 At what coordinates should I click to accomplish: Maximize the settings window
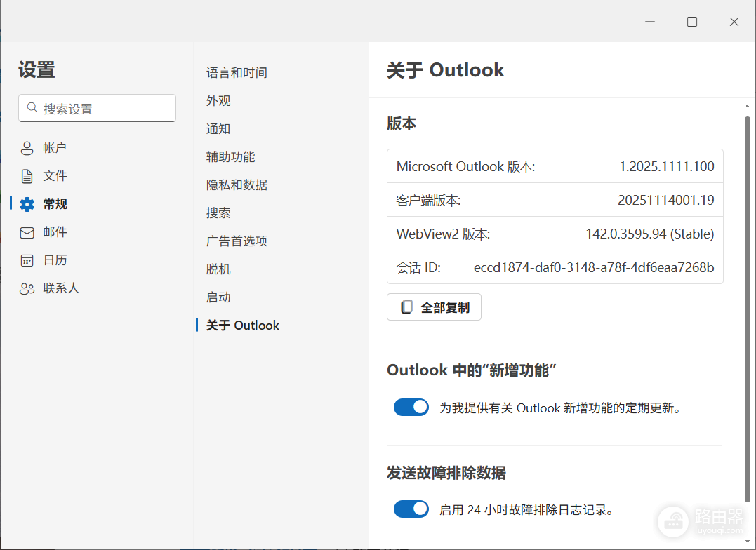692,22
